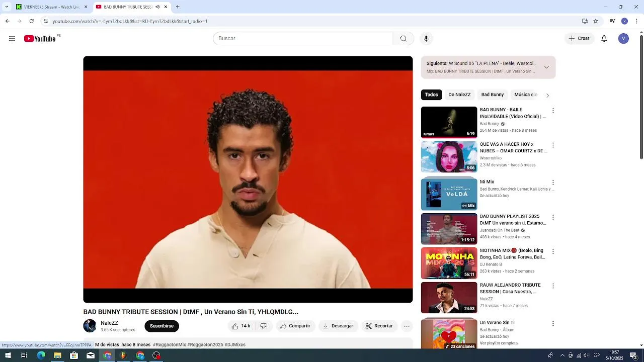Open the Mi Mix thumbnail

point(449,194)
